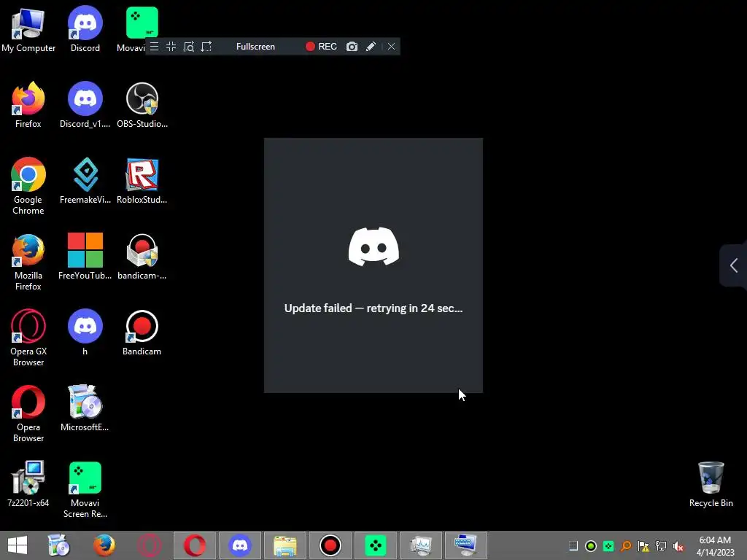Switch to Movavi recorder in the taskbar

(x=376, y=545)
